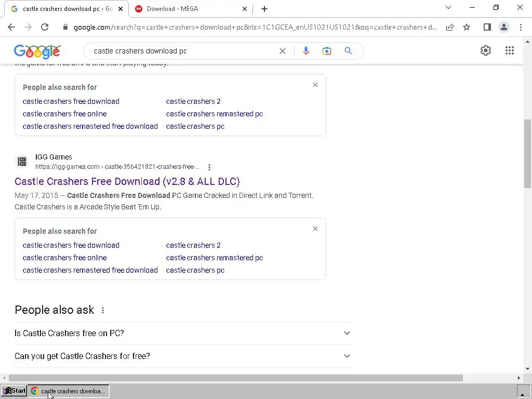The height and width of the screenshot is (399, 532).
Task: Click the vertical scrollbar thumb
Action: coord(528,153)
